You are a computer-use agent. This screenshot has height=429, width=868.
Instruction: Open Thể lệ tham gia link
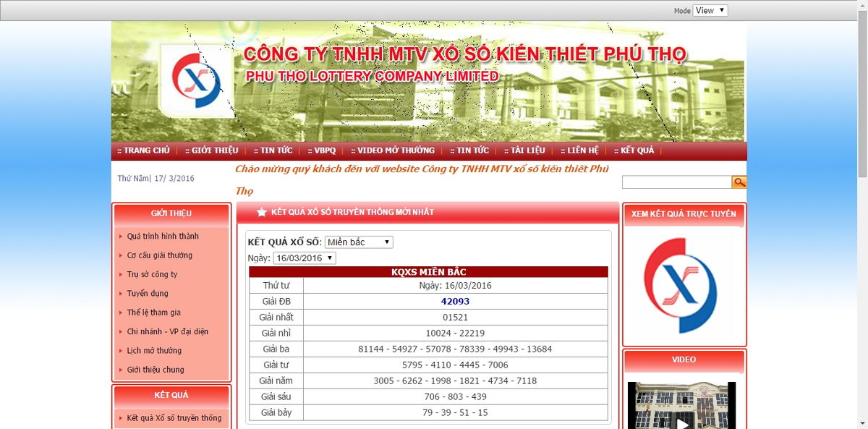tap(154, 313)
